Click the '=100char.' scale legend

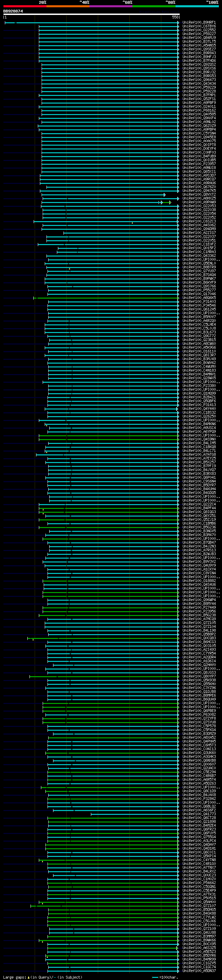[x=165, y=977]
